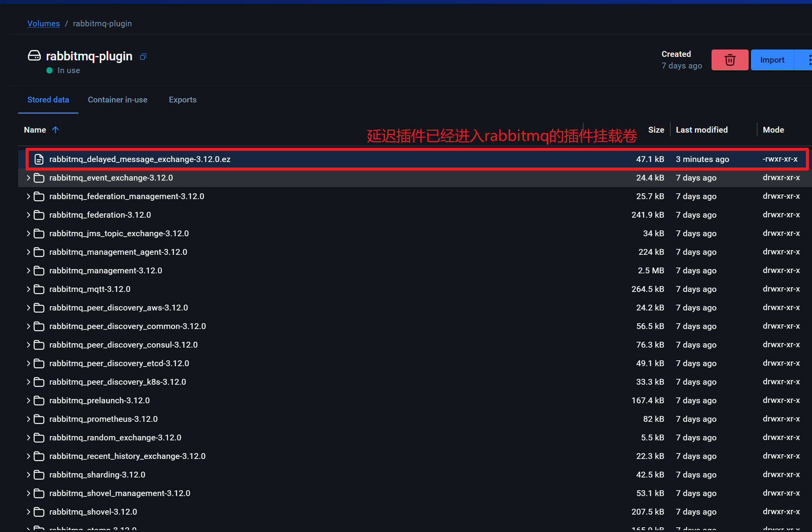Switch to the Stored data tab
This screenshot has height=532, width=812.
[48, 100]
